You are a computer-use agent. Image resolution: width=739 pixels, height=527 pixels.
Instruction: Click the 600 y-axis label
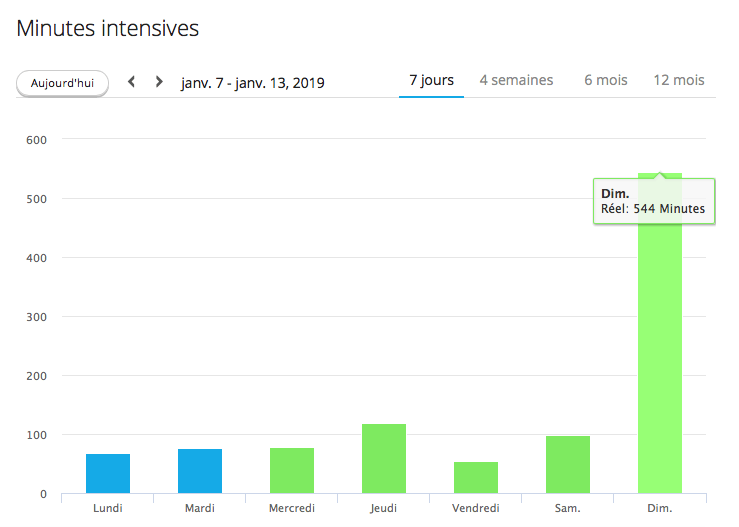click(x=36, y=140)
